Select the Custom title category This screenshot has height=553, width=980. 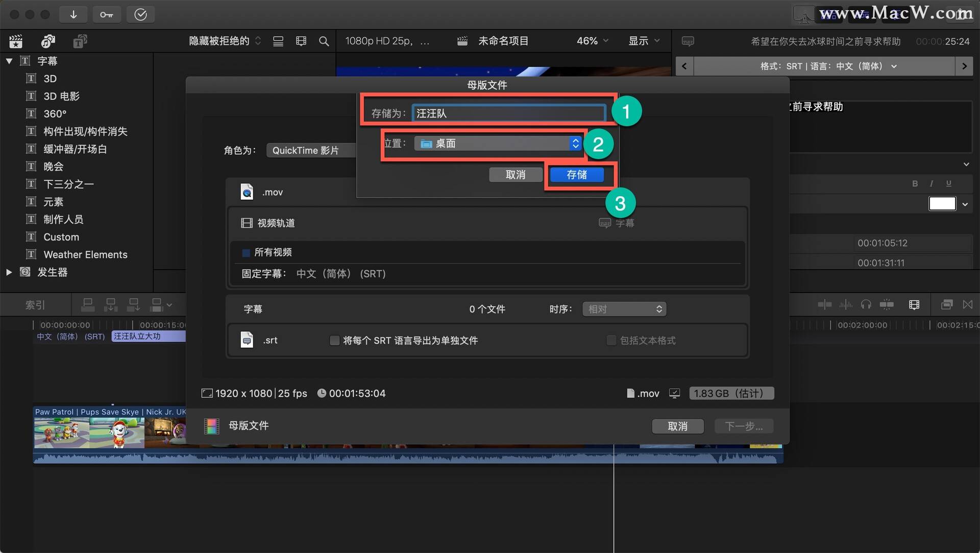[x=61, y=237]
